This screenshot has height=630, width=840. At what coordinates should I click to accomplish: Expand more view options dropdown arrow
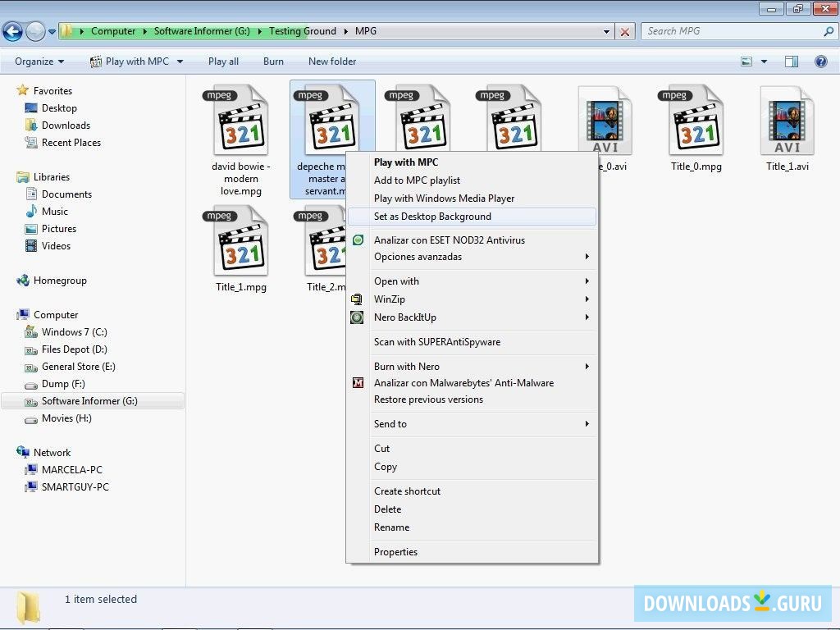point(764,62)
